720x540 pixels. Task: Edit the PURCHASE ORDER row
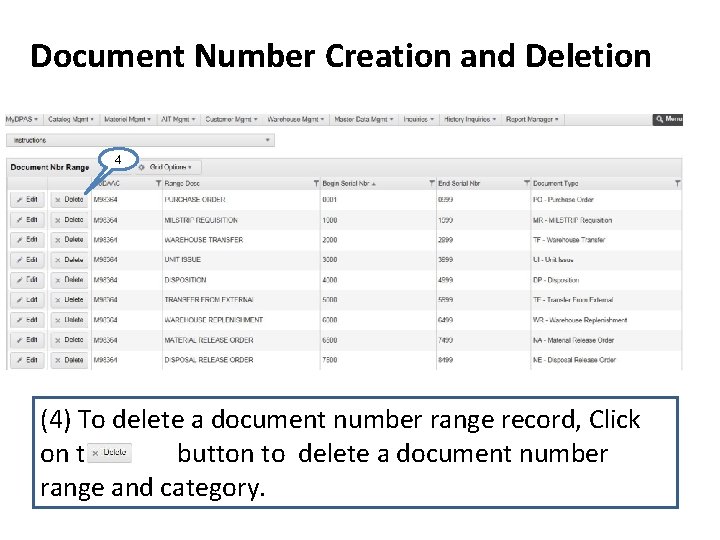(27, 200)
